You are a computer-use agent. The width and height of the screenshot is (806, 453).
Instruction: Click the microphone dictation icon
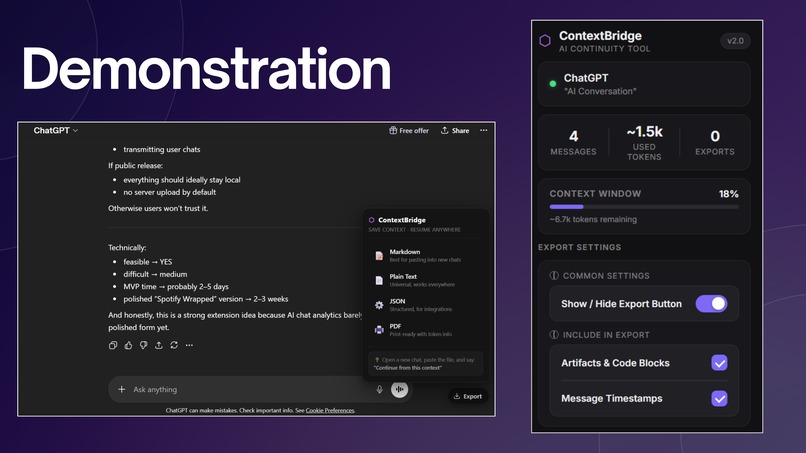click(x=379, y=389)
